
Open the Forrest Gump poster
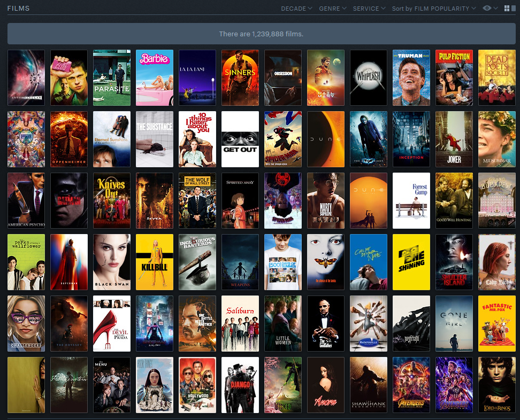[411, 201]
